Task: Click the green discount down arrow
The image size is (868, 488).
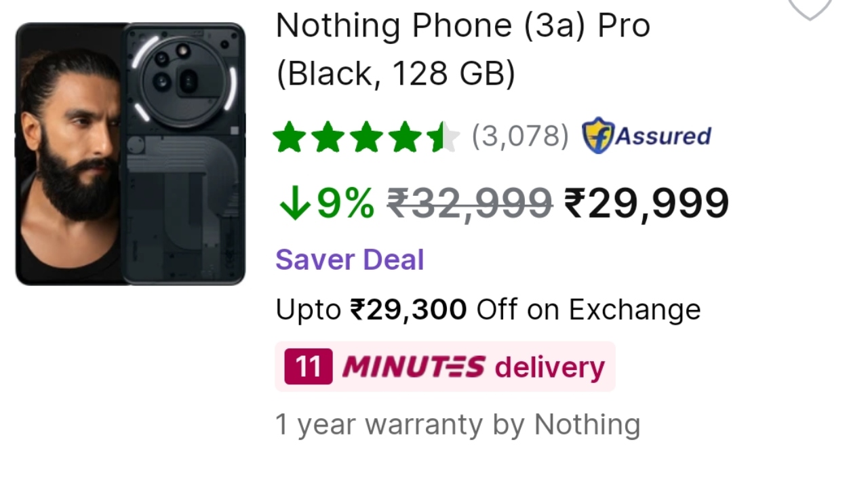Action: (294, 203)
